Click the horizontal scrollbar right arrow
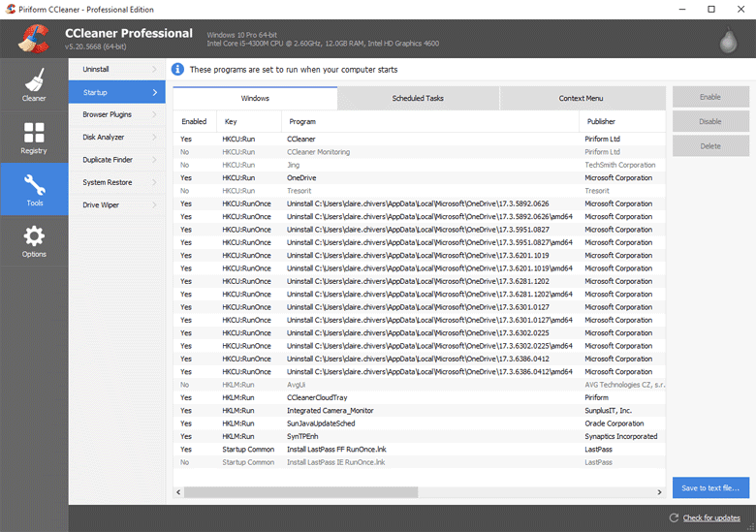Viewport: 756px width, 532px height. pos(660,492)
